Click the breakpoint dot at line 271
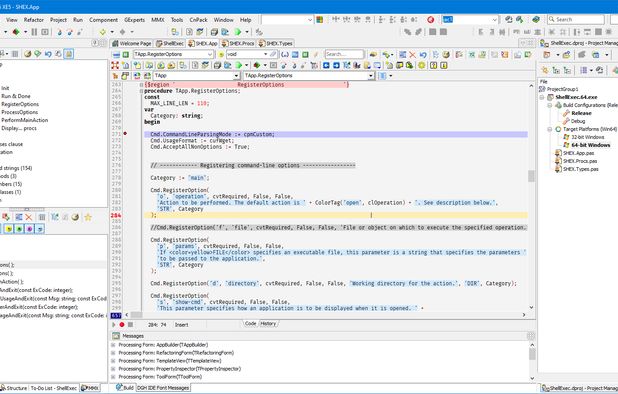This screenshot has height=394, width=618. pos(125,134)
